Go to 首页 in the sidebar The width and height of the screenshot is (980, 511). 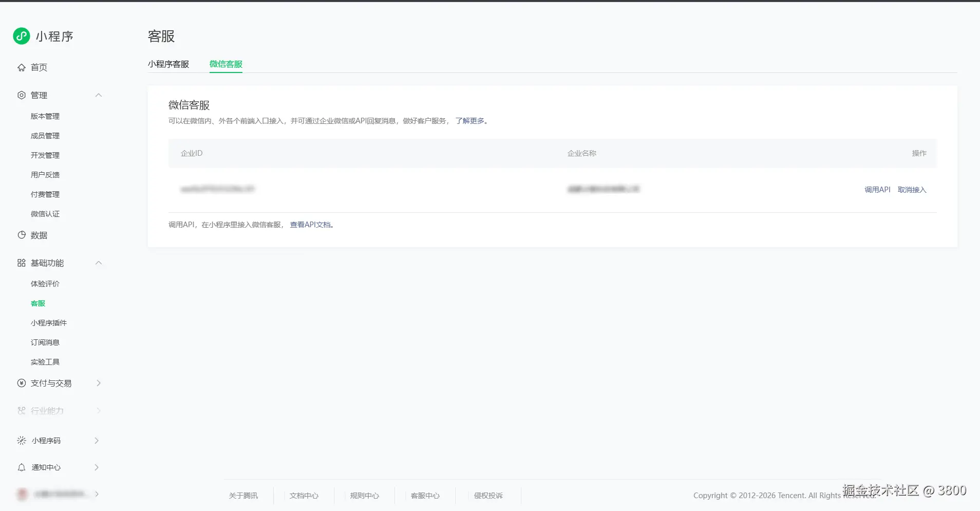click(39, 67)
